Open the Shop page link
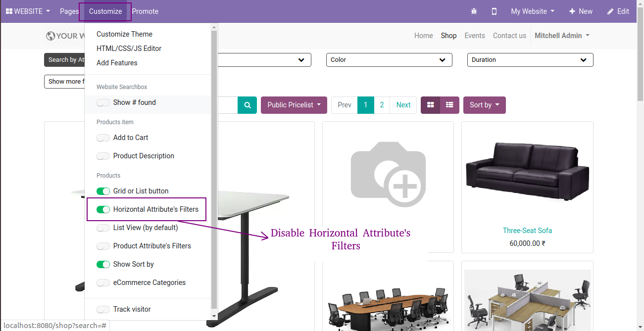Image resolution: width=644 pixels, height=331 pixels. (449, 36)
